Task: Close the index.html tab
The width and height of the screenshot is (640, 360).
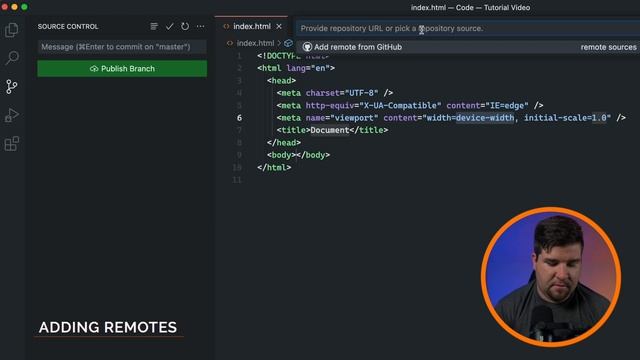Action: coord(279,27)
